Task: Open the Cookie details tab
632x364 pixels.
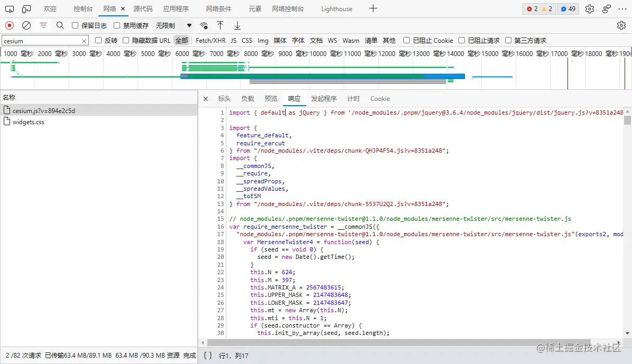Action: point(380,99)
